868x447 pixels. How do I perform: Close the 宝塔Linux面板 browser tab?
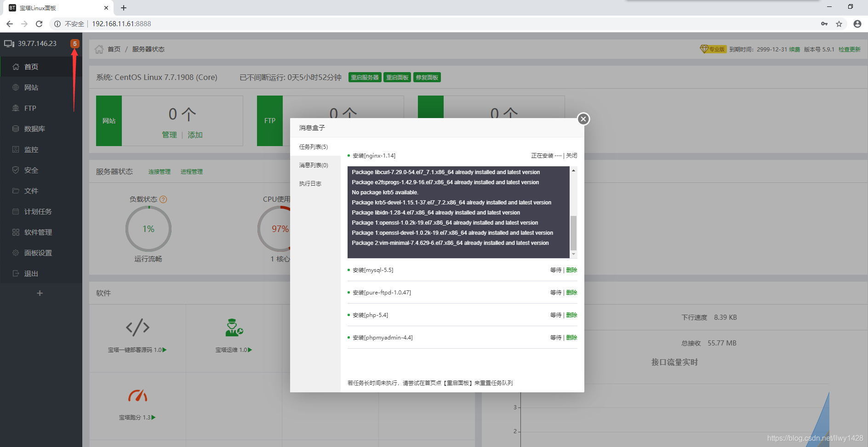[106, 8]
